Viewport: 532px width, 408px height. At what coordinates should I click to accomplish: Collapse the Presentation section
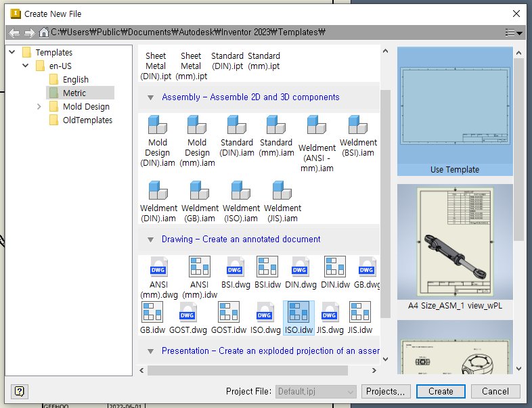coord(151,351)
